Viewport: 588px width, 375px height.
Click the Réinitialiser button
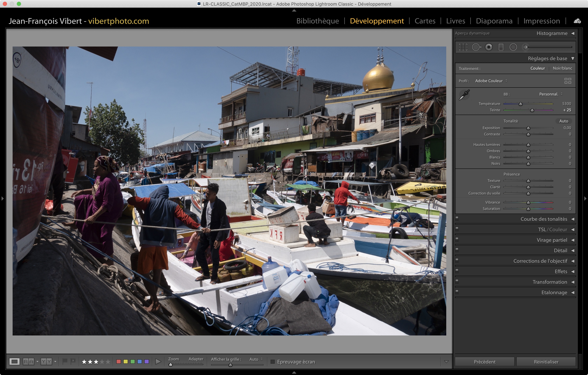[x=546, y=362]
